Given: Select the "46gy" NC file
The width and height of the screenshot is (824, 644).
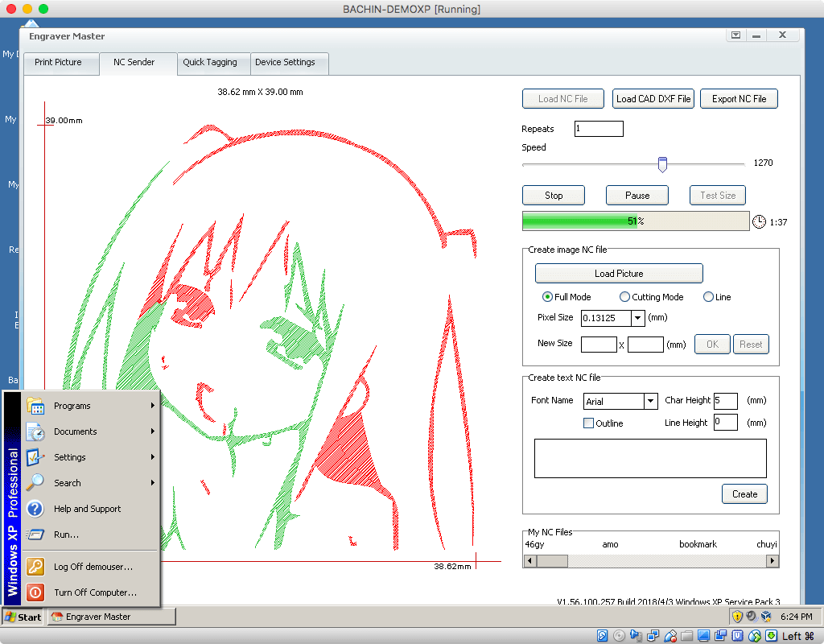Looking at the screenshot, I should (534, 544).
